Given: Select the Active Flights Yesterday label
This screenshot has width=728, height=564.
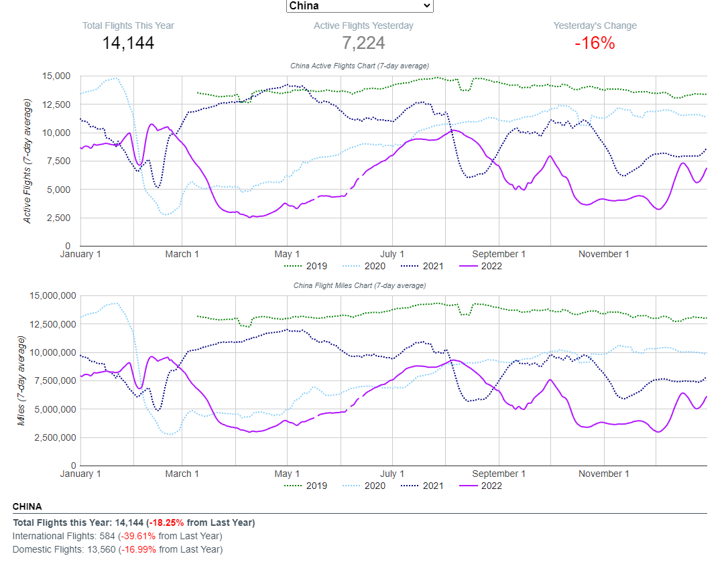Looking at the screenshot, I should pyautogui.click(x=363, y=25).
